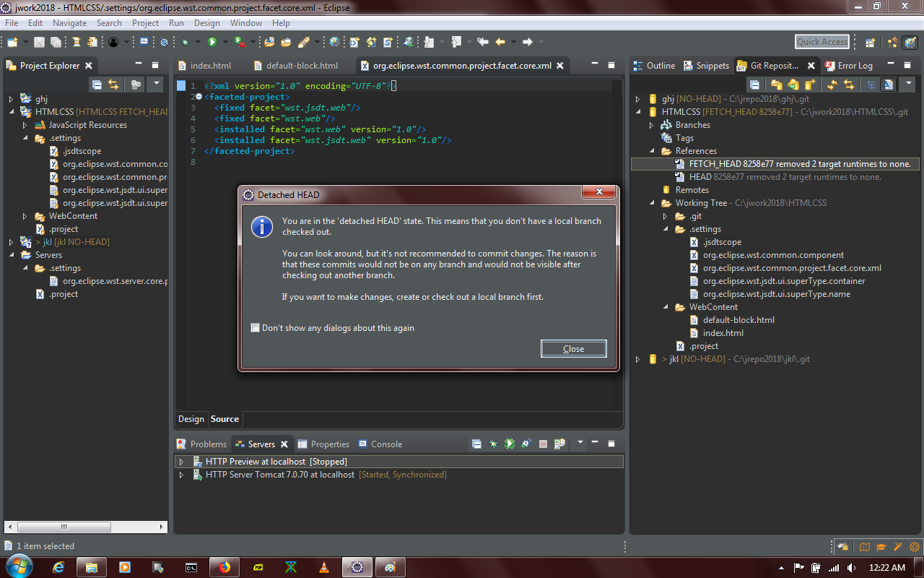Click the Windows Start button

point(19,566)
